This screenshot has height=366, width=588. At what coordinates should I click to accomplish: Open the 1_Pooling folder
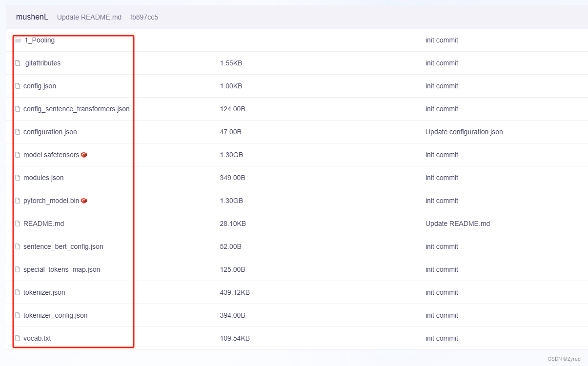coord(40,40)
